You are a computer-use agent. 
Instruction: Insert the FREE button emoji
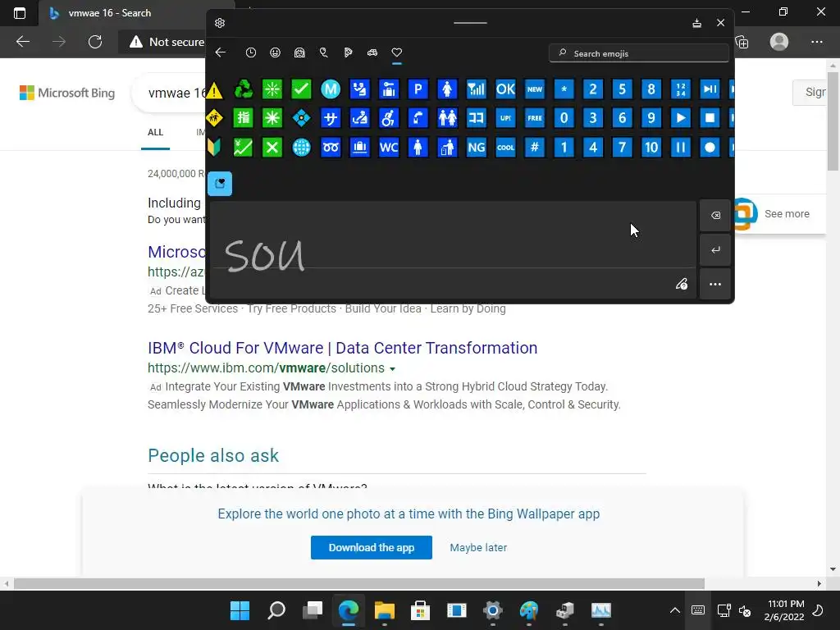(535, 118)
